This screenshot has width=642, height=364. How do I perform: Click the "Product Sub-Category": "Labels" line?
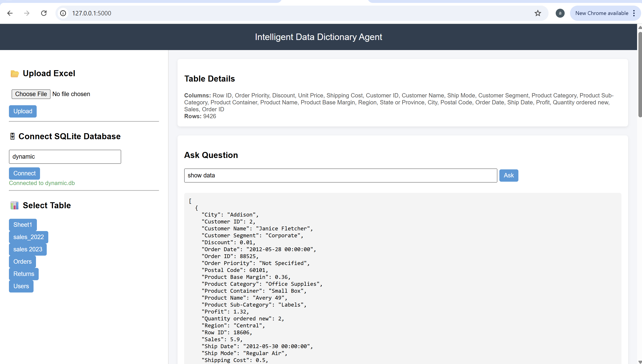pyautogui.click(x=254, y=305)
